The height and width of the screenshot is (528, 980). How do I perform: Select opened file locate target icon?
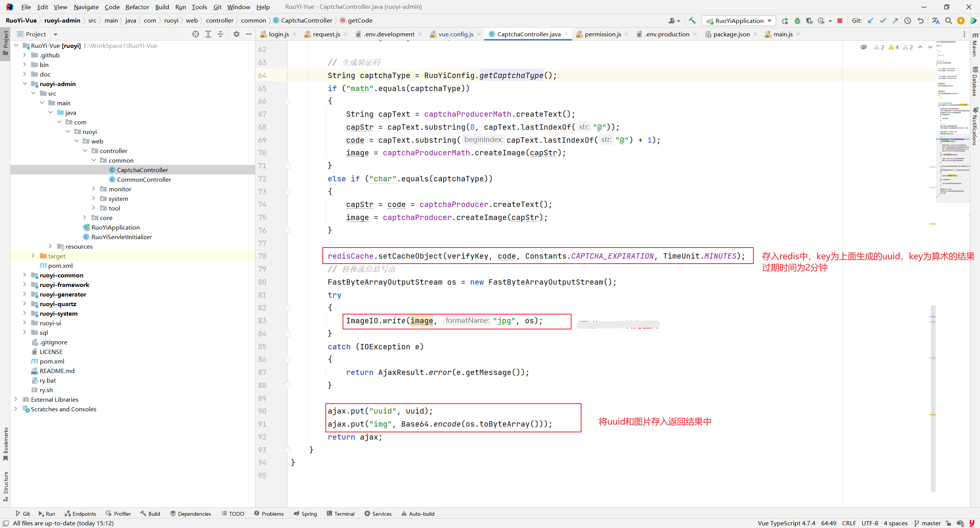click(x=196, y=34)
